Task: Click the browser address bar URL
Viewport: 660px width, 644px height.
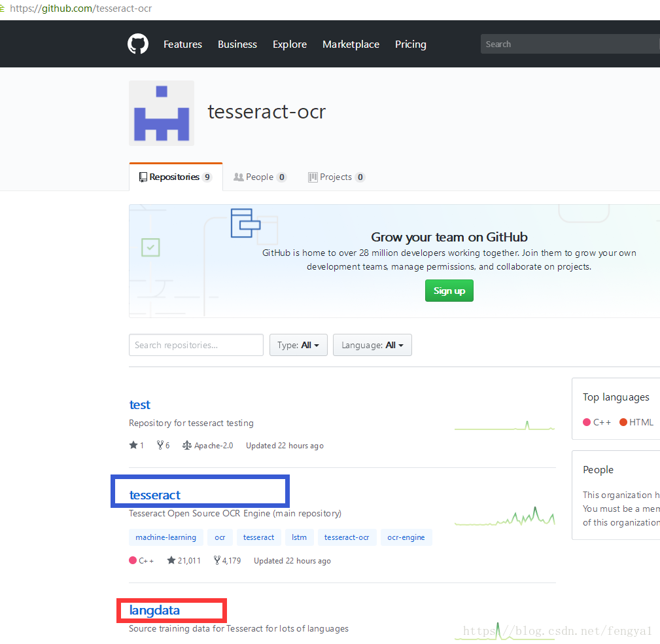Action: (x=81, y=9)
